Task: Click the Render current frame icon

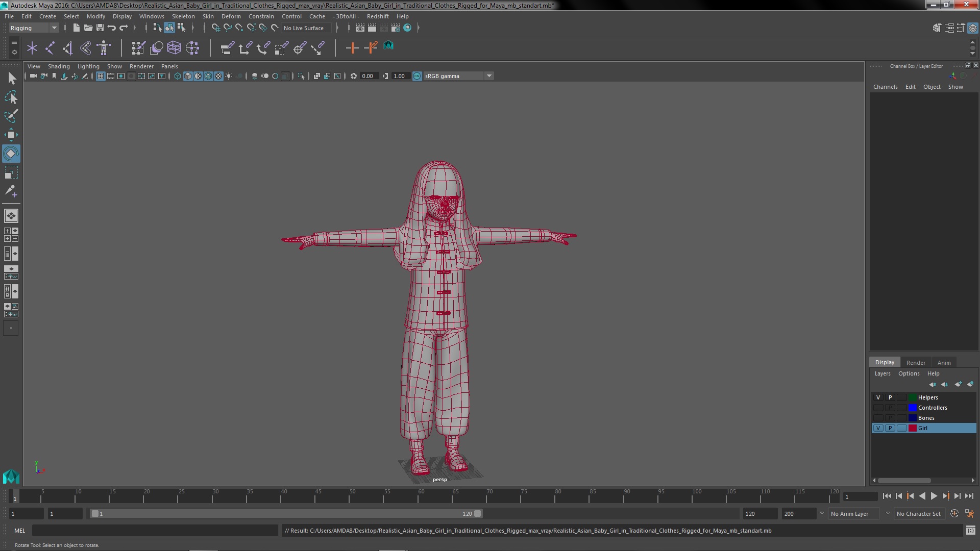Action: pos(372,28)
